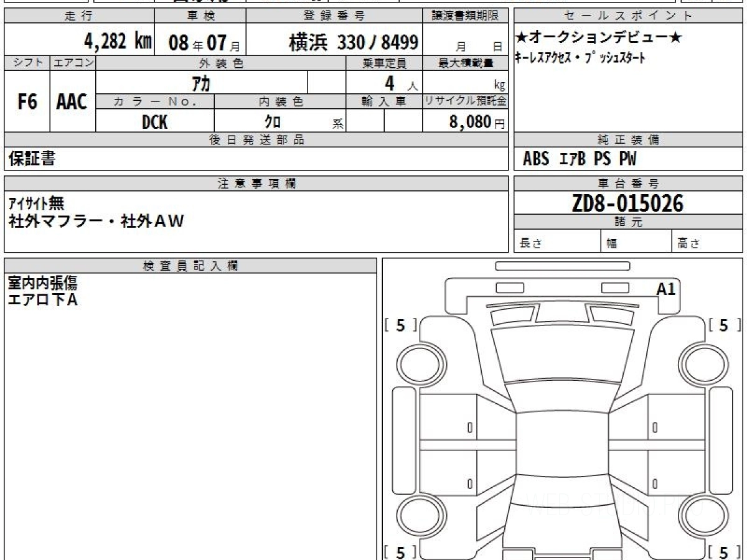
Task: Click the color code DCK
Action: (155, 122)
